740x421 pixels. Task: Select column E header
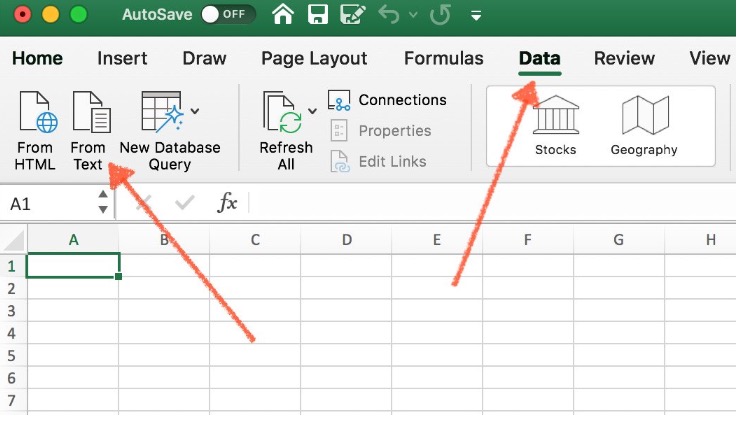click(x=437, y=239)
